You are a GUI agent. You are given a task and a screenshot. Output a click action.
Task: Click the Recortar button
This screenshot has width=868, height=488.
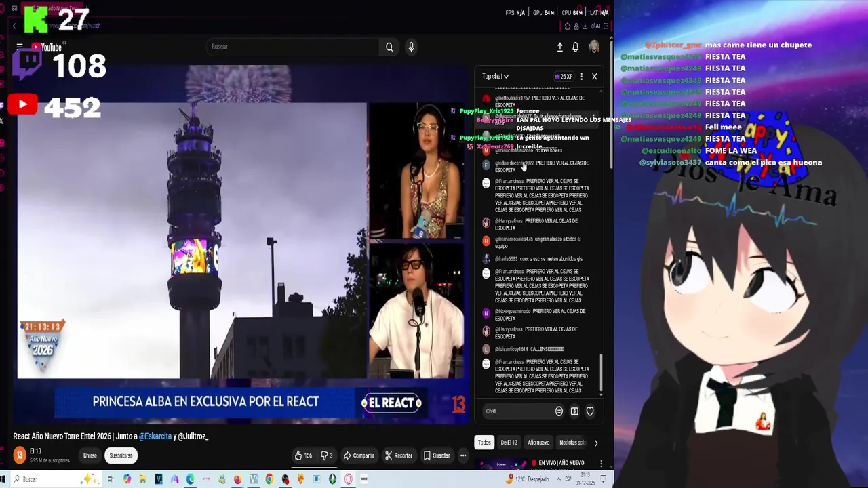point(399,455)
